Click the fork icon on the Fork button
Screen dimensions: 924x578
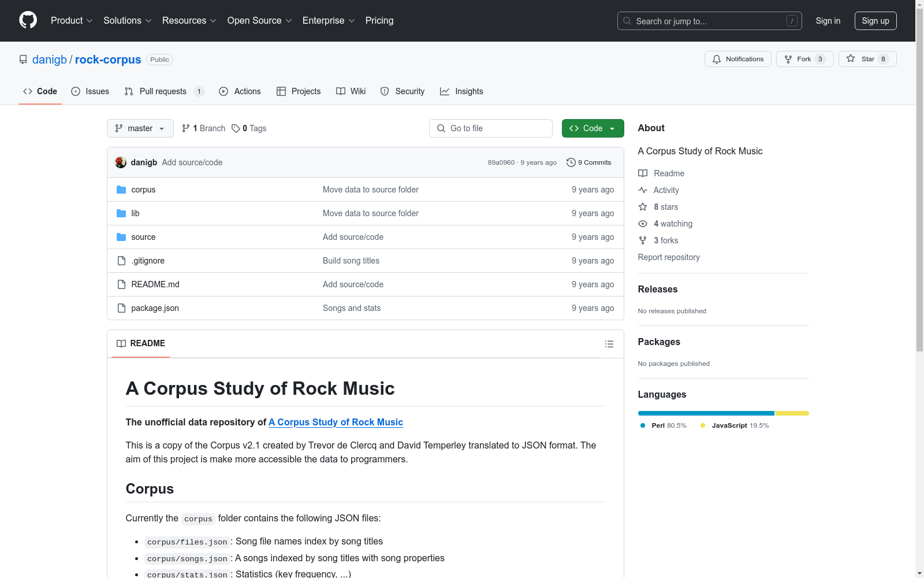[788, 59]
